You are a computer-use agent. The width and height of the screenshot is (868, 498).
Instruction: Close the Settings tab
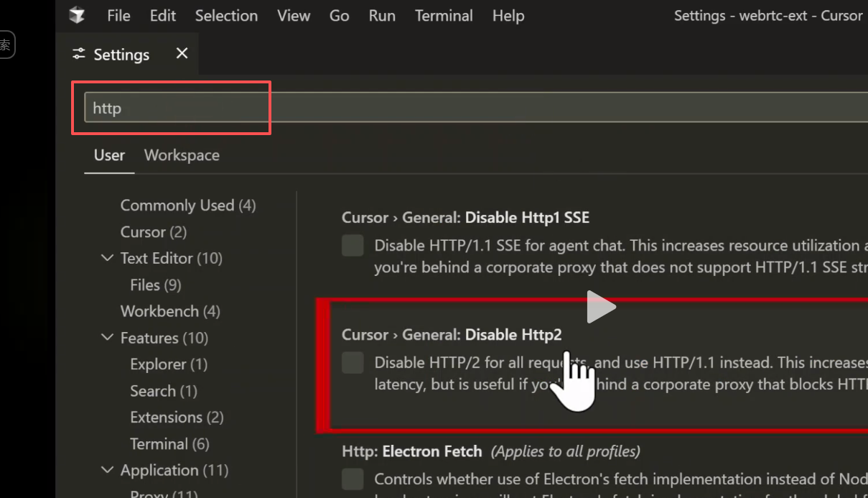tap(182, 54)
